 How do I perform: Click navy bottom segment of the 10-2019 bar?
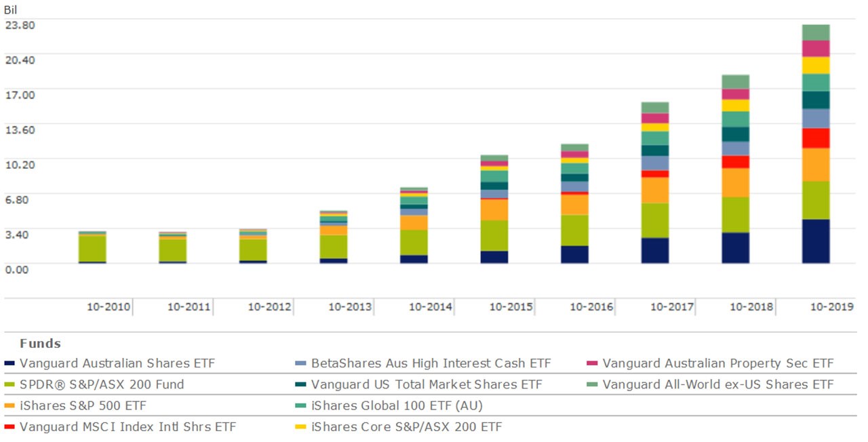pyautogui.click(x=816, y=241)
